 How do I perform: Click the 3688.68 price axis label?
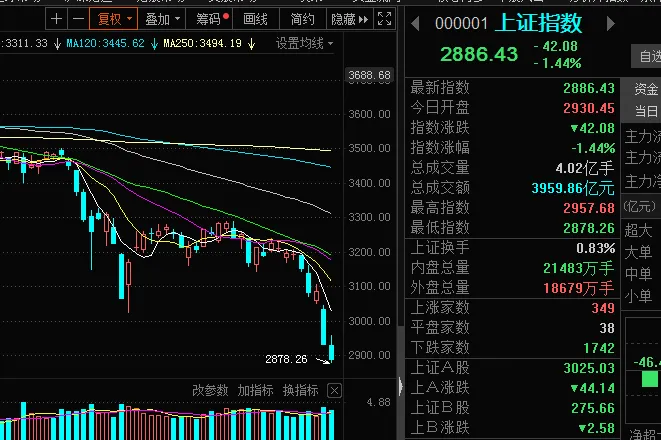click(369, 75)
